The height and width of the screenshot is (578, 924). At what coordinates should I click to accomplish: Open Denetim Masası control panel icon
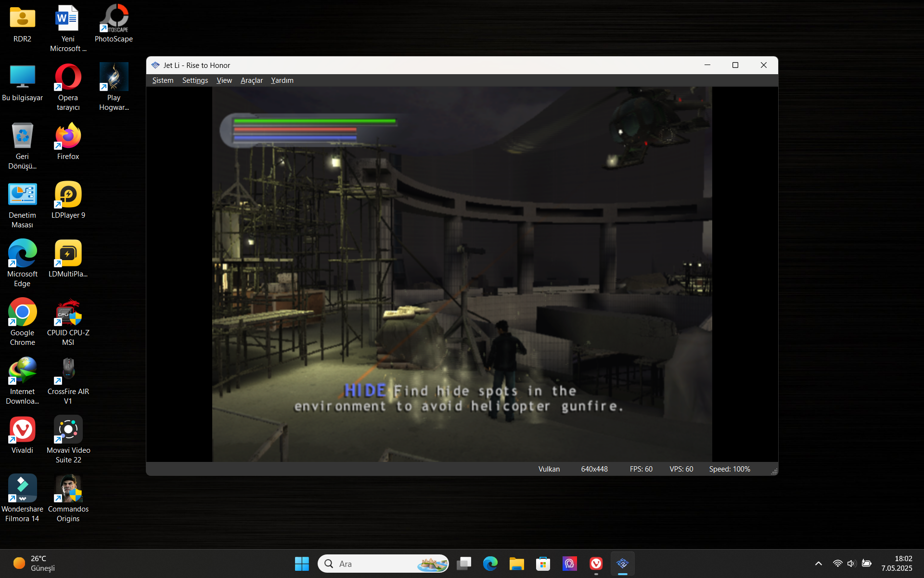click(x=22, y=204)
